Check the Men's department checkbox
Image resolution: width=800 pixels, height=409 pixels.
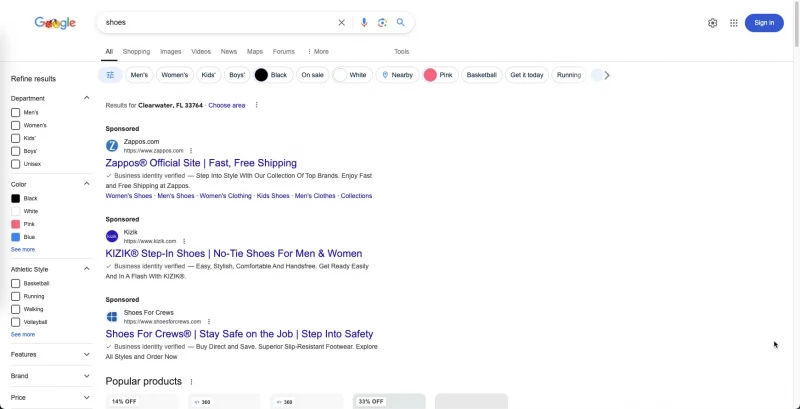15,113
